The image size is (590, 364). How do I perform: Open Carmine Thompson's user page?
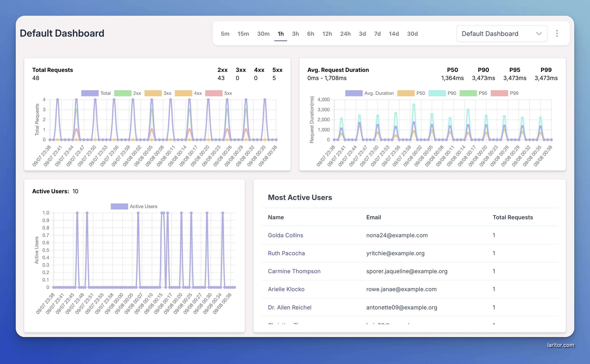pos(294,271)
